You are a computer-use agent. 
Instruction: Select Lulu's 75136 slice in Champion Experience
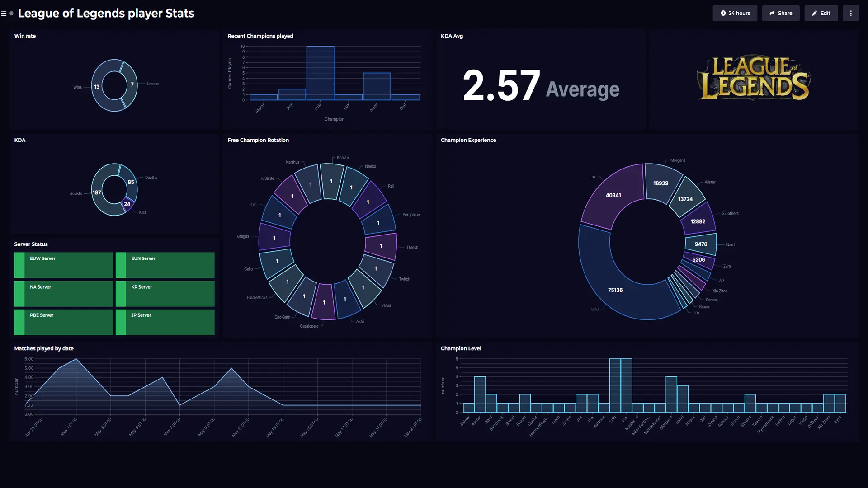click(615, 290)
